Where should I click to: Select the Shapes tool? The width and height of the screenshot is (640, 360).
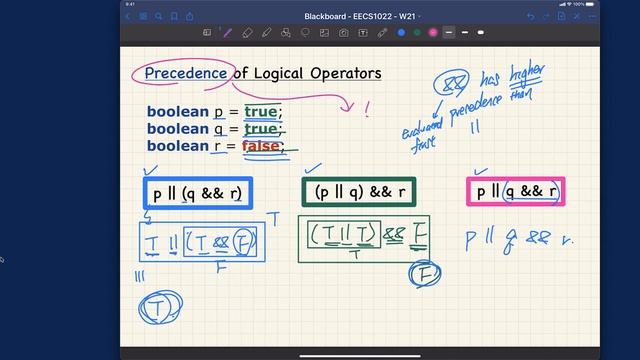[x=286, y=33]
